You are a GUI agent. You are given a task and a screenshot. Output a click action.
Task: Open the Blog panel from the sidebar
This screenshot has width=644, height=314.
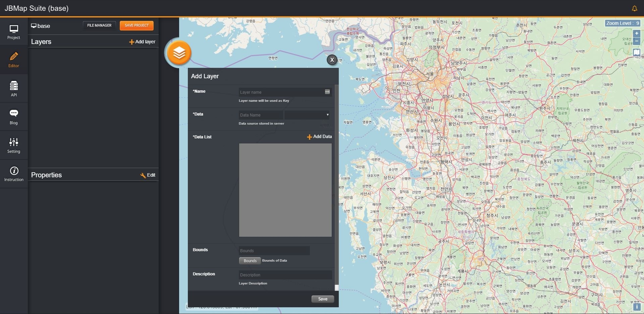[x=13, y=116]
